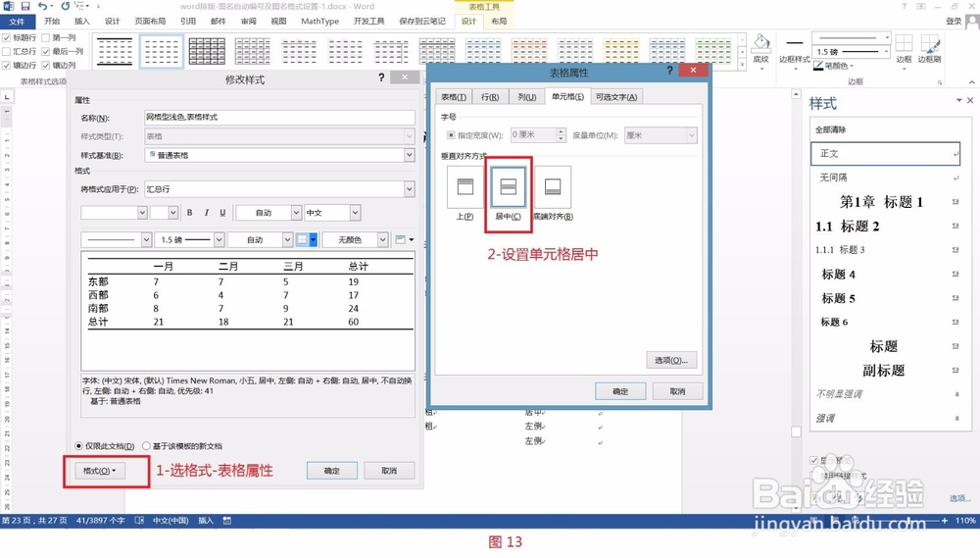Select the third table style with solid grid

(207, 51)
